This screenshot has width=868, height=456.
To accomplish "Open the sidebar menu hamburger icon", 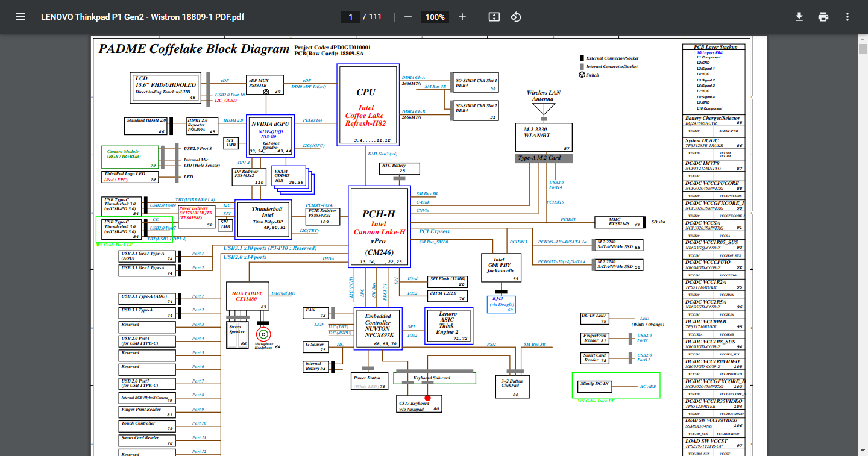I will 20,17.
